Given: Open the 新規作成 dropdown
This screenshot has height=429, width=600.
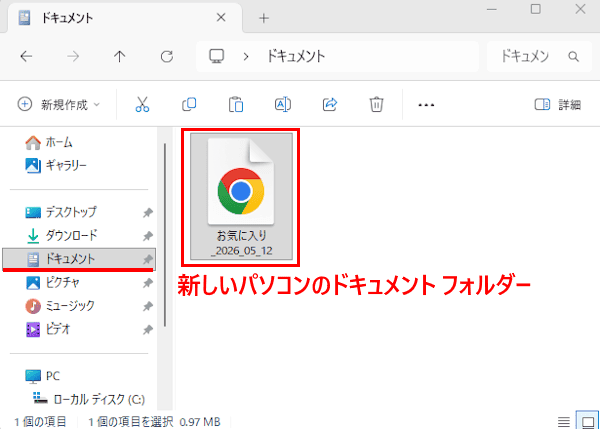Looking at the screenshot, I should point(59,104).
